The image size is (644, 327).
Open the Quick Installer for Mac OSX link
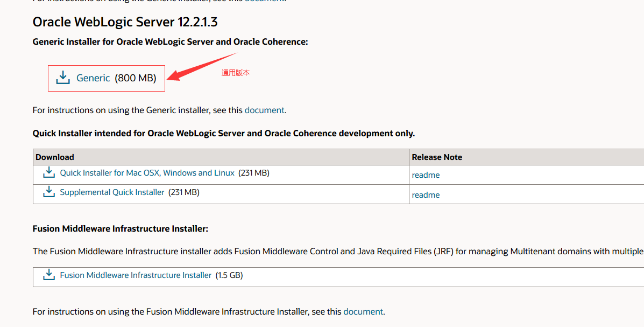coord(147,172)
